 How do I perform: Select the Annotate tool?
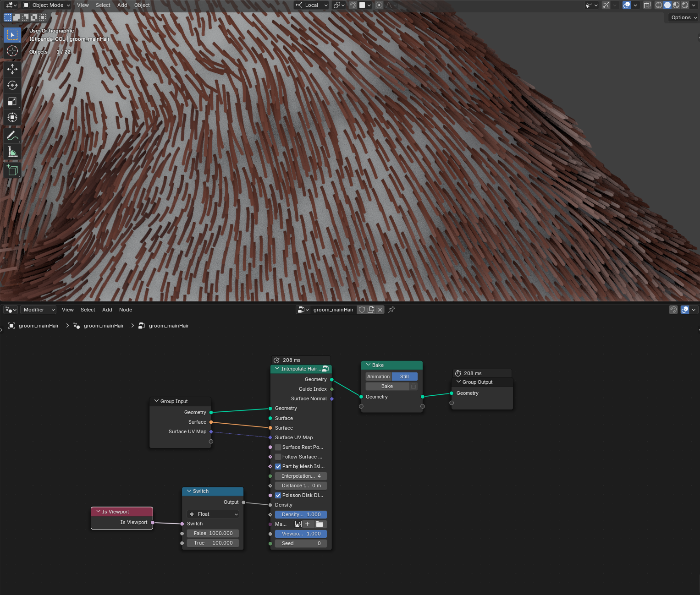click(x=12, y=136)
